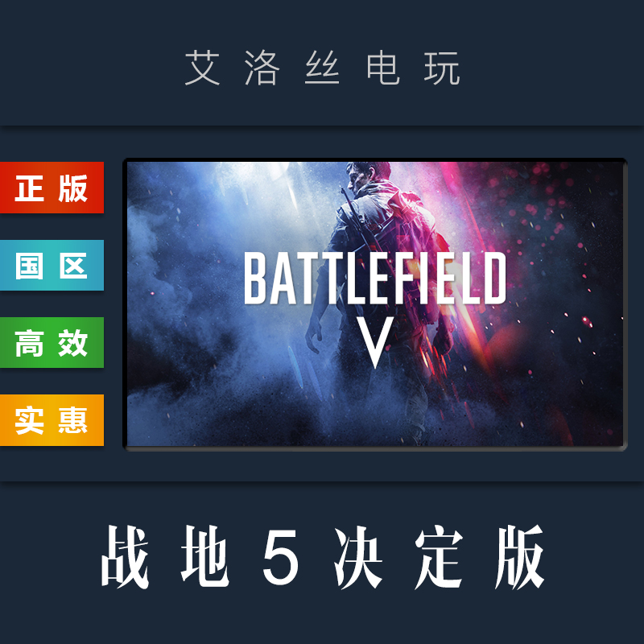Click the 艾 character in the shop name

pyautogui.click(x=202, y=68)
